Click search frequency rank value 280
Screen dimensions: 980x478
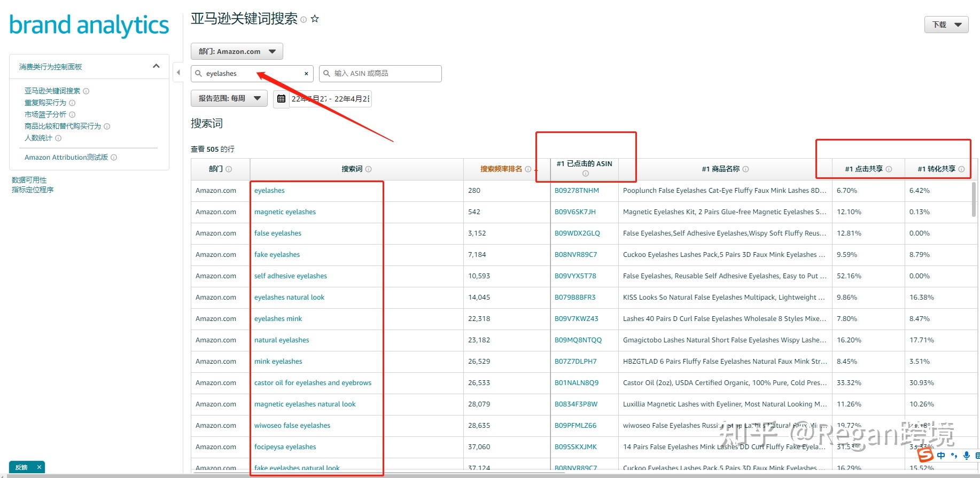click(x=474, y=191)
